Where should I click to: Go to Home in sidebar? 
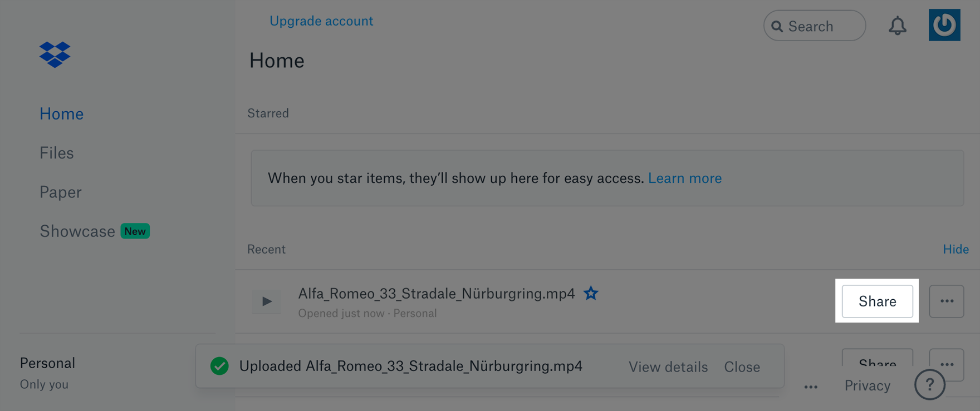61,114
